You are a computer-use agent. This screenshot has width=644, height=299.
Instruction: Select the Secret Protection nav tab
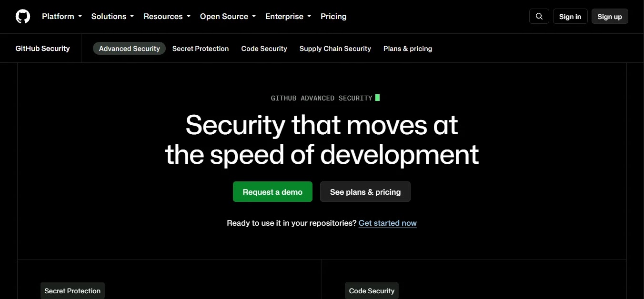(x=201, y=49)
